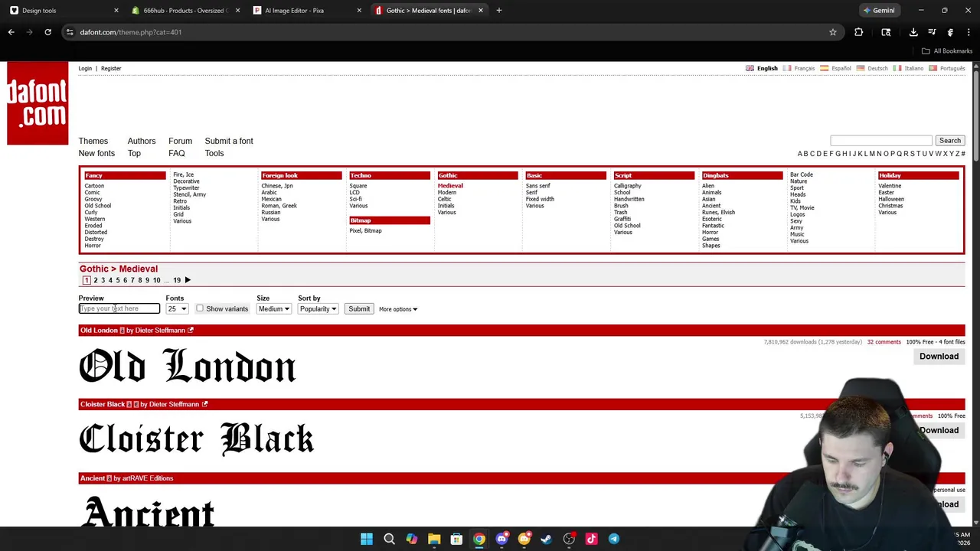This screenshot has height=551, width=980.
Task: Download the Old London font
Action: pyautogui.click(x=939, y=356)
